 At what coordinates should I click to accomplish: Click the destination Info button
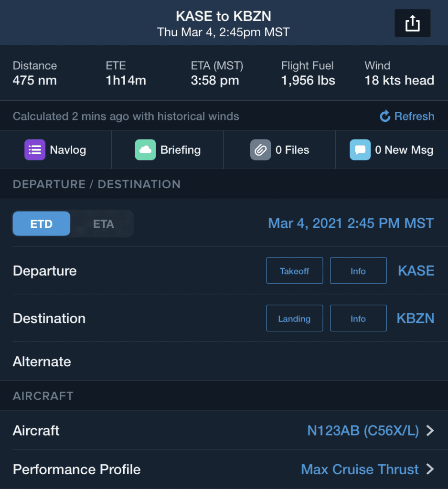point(358,319)
